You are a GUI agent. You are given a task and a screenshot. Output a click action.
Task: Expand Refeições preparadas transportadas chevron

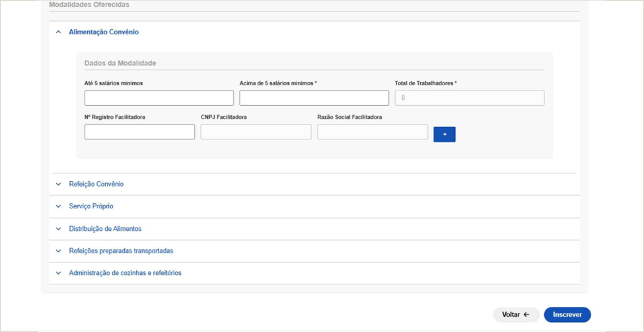pyautogui.click(x=58, y=251)
